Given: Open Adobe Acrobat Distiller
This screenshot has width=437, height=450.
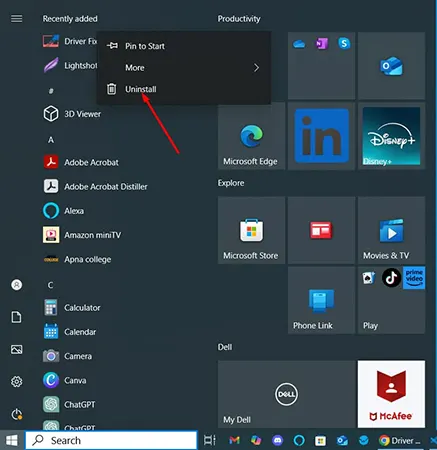Looking at the screenshot, I should click(95, 187).
